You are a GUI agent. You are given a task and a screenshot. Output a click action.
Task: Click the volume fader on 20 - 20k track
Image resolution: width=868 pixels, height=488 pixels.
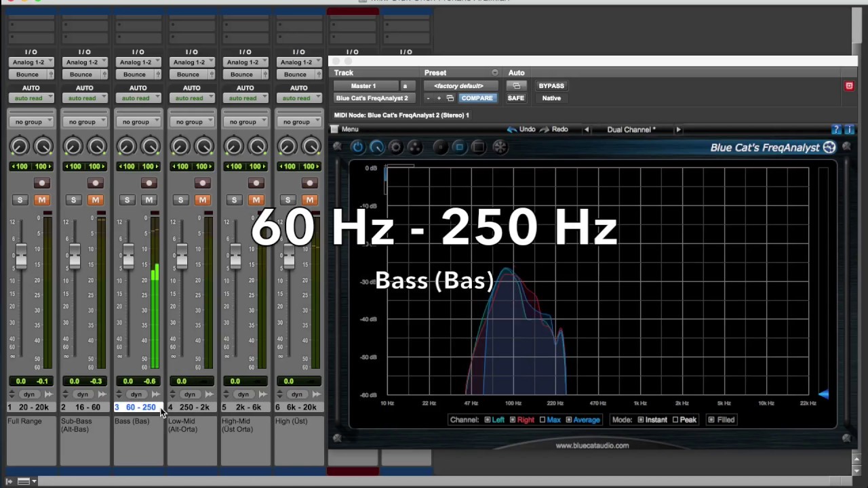click(x=21, y=258)
